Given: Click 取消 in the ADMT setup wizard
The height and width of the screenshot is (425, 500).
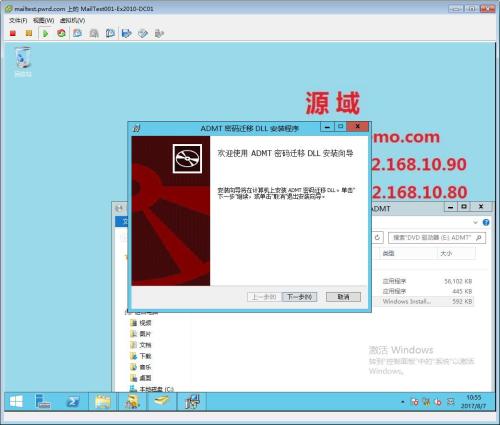Looking at the screenshot, I should 343,297.
